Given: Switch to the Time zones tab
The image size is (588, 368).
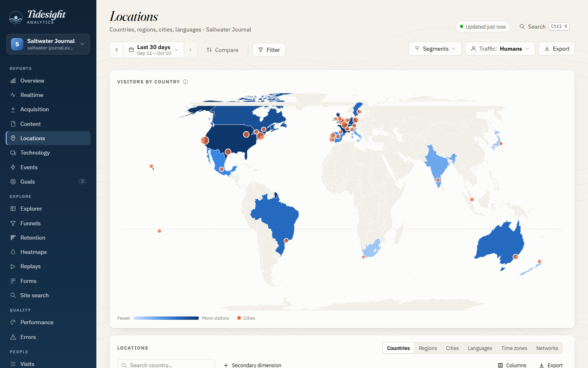Looking at the screenshot, I should (514, 348).
